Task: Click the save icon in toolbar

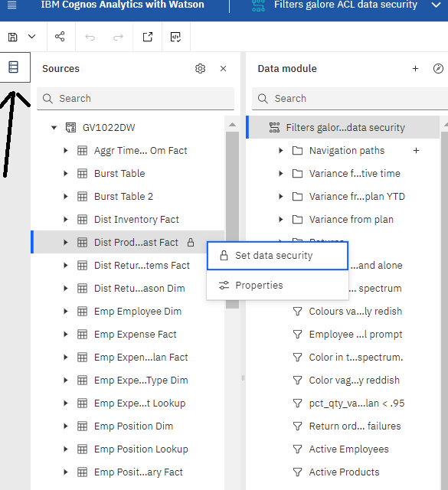Action: [x=13, y=38]
